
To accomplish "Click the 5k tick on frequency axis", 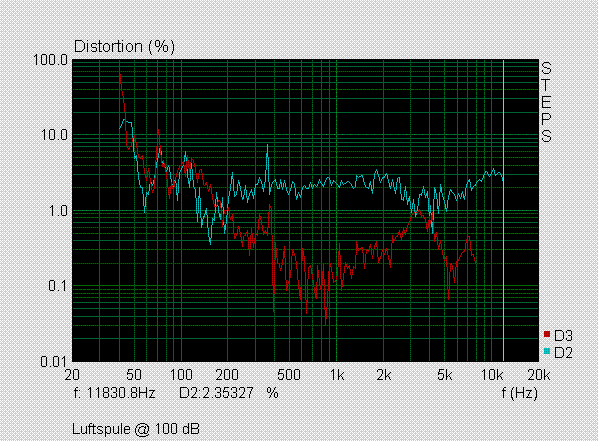I will point(445,375).
